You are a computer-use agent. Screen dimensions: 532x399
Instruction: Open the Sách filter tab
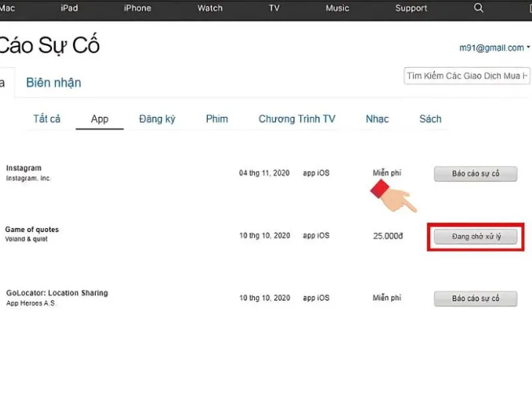coord(430,119)
